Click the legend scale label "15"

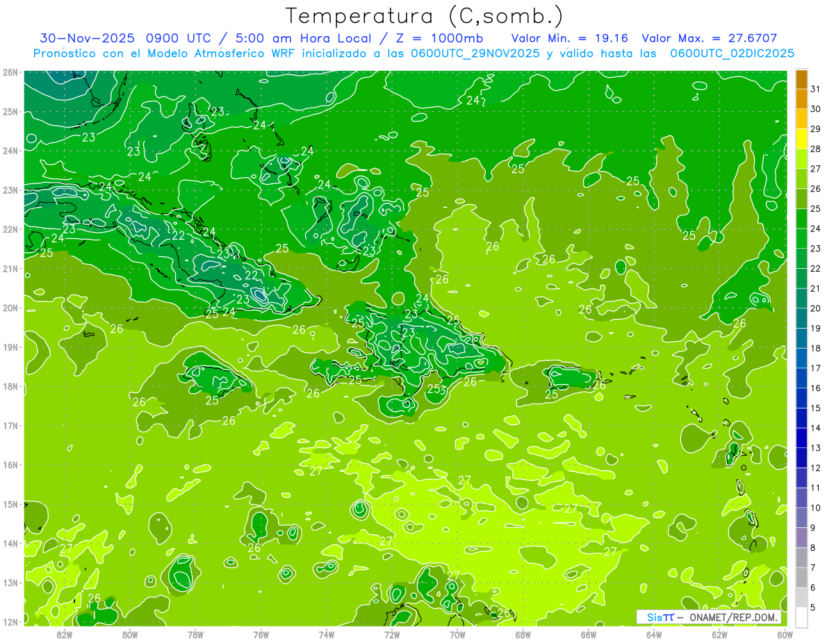[816, 408]
